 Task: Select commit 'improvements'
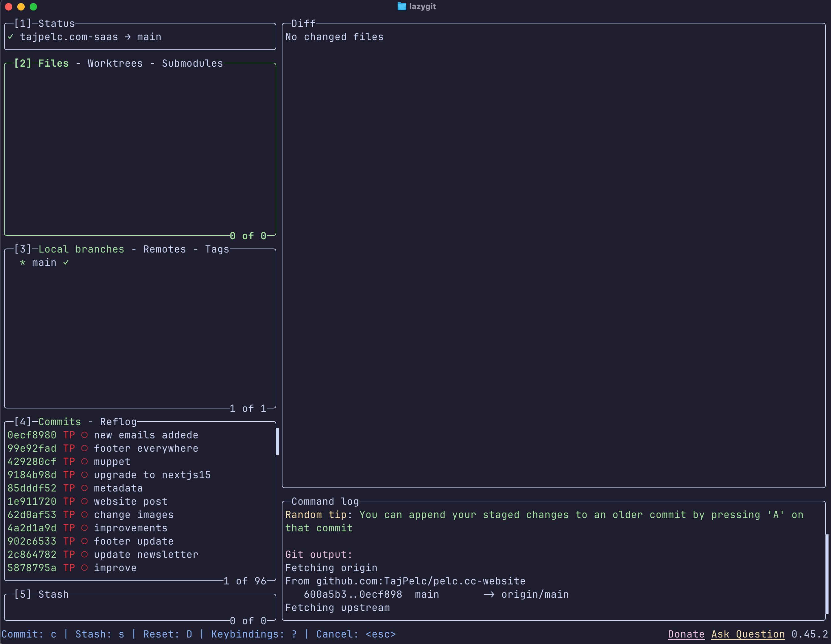140,528
